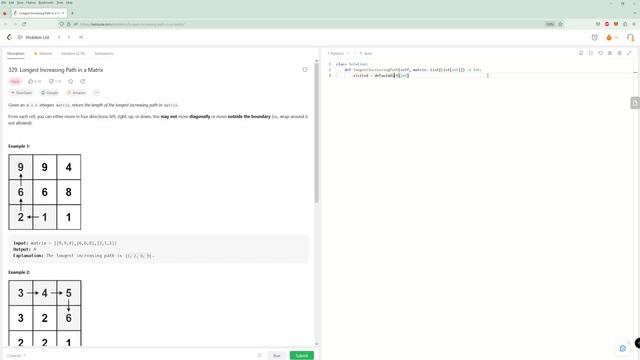
Task: Click the streak flame icon
Action: pos(609,38)
